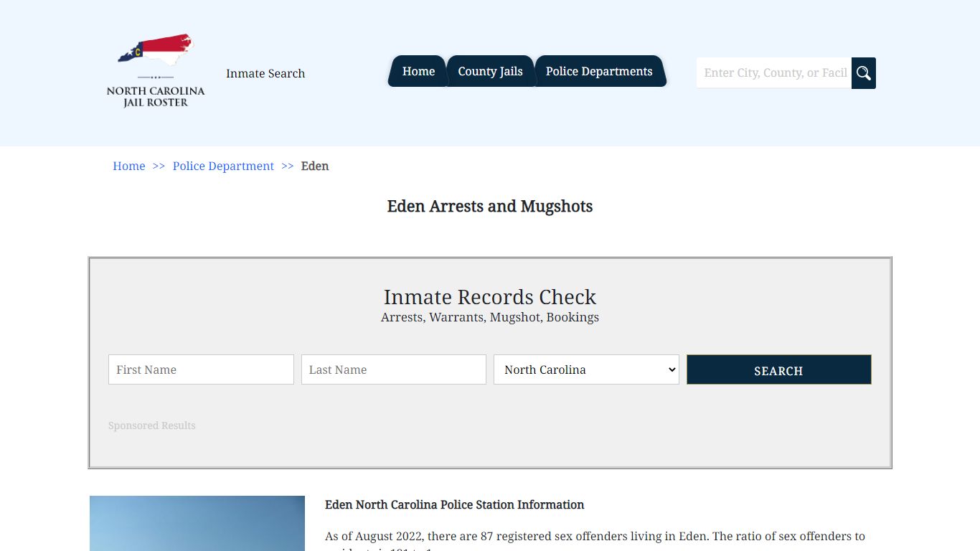980x551 pixels.
Task: Click inside the Last Name field
Action: [x=393, y=369]
